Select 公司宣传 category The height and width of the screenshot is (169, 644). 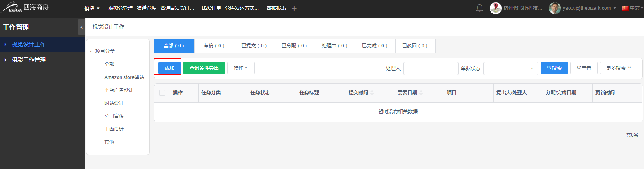coord(114,116)
